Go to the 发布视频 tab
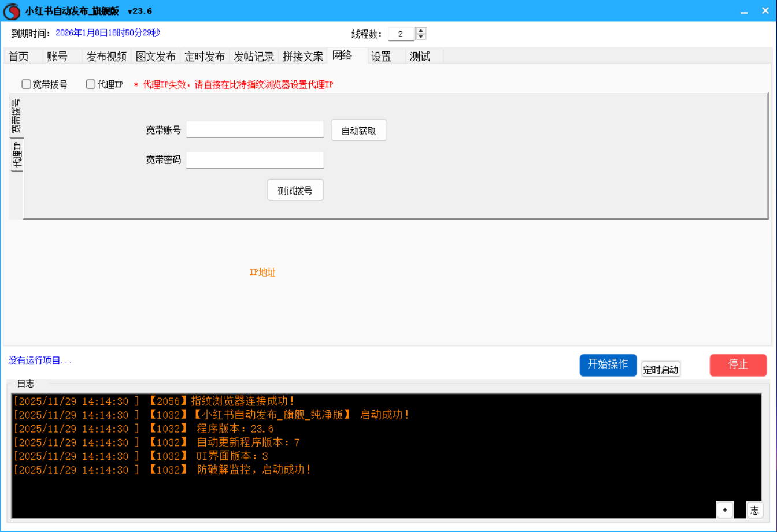 (106, 57)
